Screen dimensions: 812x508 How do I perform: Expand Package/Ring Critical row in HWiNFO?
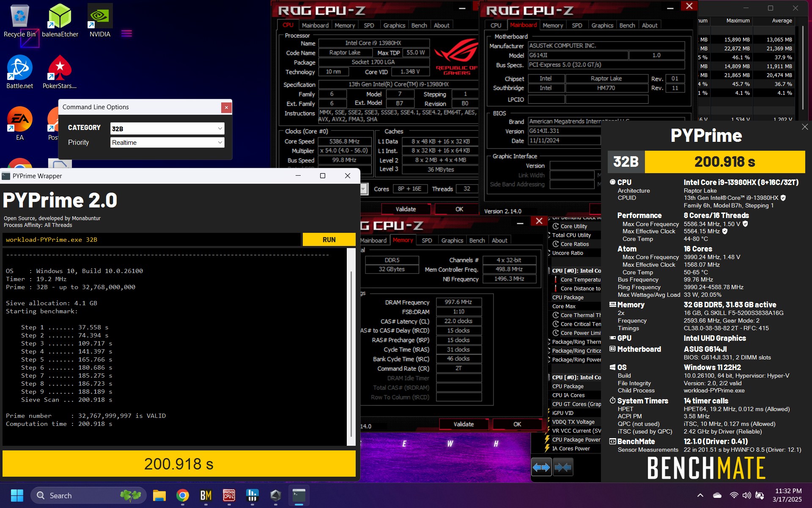[x=550, y=351]
